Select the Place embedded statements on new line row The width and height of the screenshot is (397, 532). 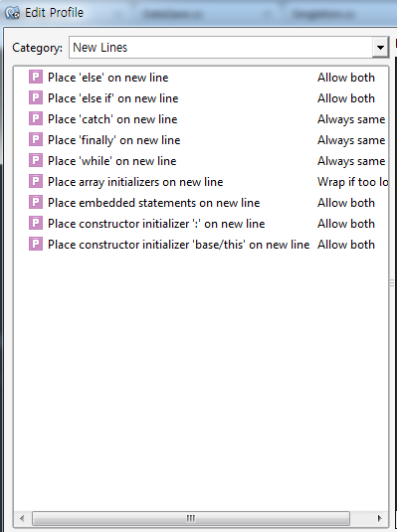pos(202,203)
